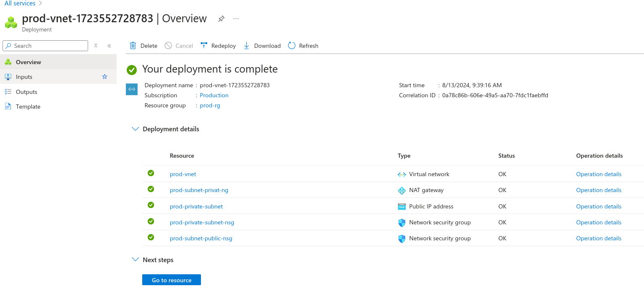644x294 pixels.
Task: Open the ellipsis more options menu
Action: coord(236,19)
